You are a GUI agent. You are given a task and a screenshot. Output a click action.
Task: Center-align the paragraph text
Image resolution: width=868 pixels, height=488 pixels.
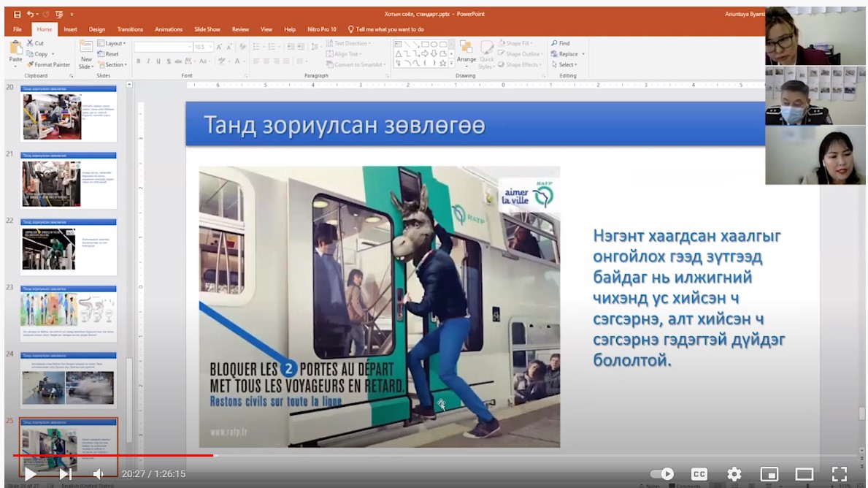[266, 61]
